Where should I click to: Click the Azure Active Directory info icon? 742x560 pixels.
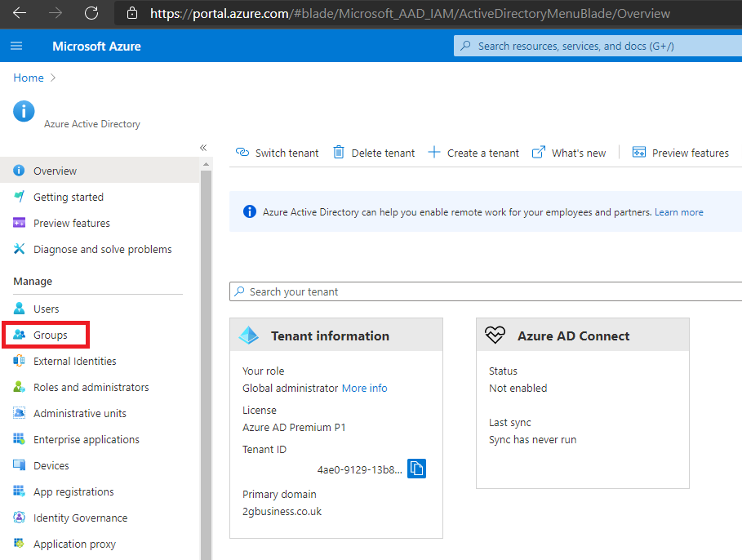[24, 112]
